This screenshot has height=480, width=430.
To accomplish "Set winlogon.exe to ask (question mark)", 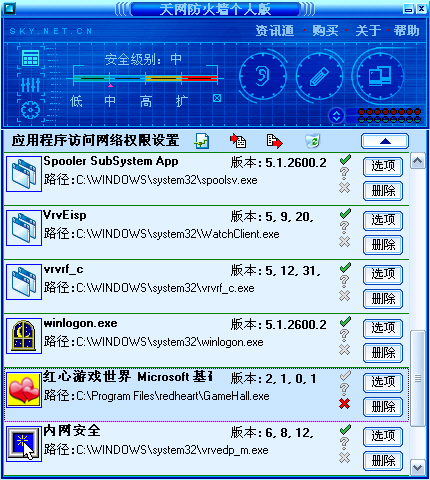I will tap(344, 335).
